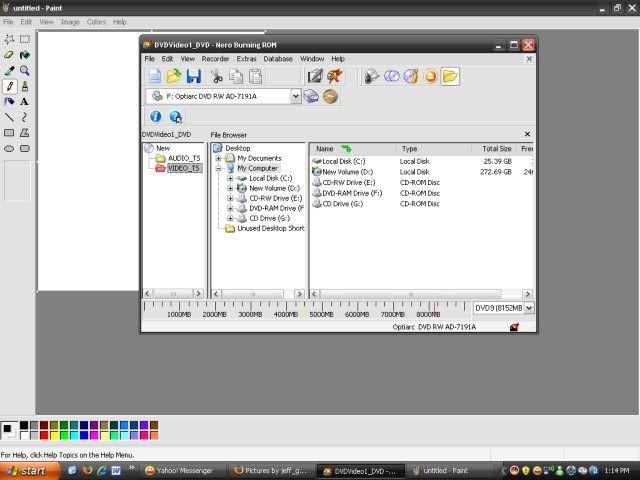The image size is (640, 480).
Task: Open Nero's Extras menu
Action: (x=247, y=59)
